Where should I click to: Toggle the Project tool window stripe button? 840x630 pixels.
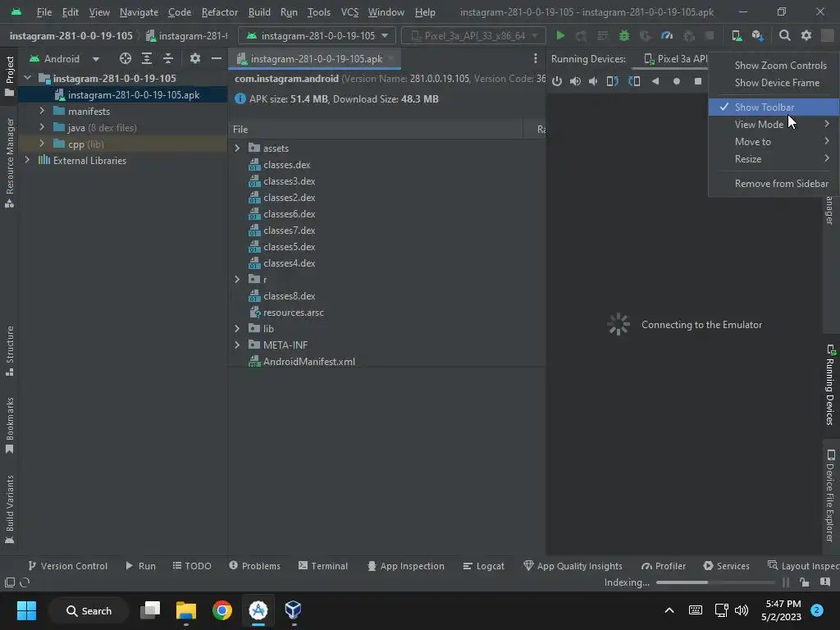(9, 76)
